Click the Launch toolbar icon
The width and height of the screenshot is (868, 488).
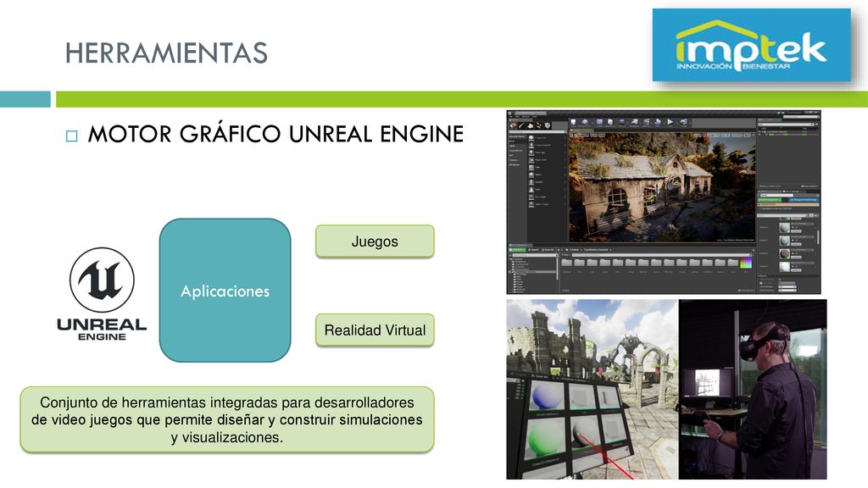pos(683,122)
